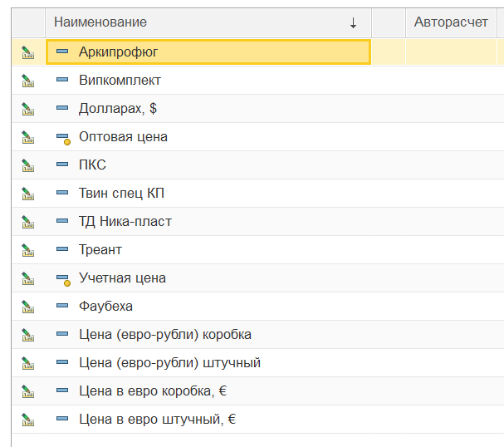This screenshot has width=504, height=447.
Task: Select the Твин спец КП row
Action: (121, 194)
